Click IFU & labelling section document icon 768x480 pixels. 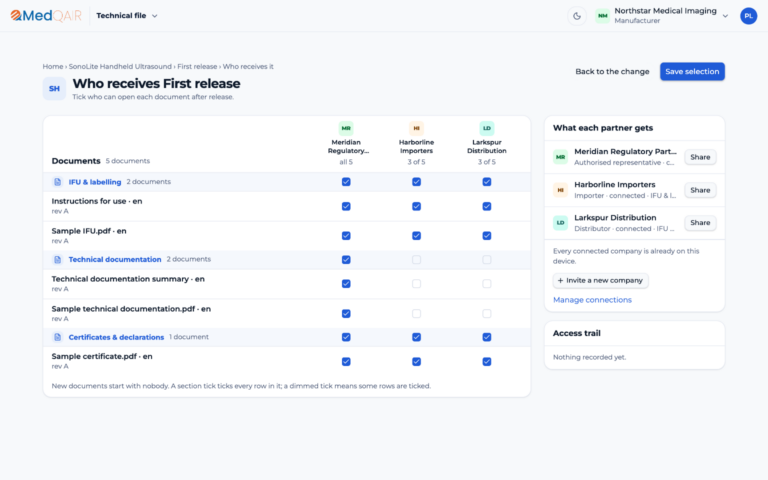[x=57, y=182]
